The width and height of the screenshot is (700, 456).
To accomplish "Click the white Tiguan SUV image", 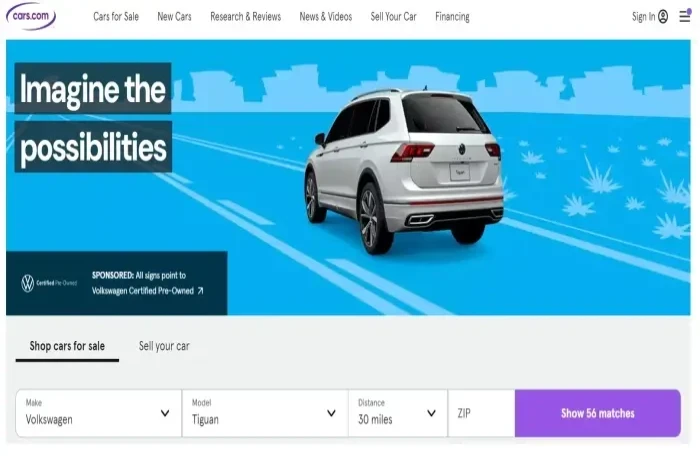I will (404, 170).
